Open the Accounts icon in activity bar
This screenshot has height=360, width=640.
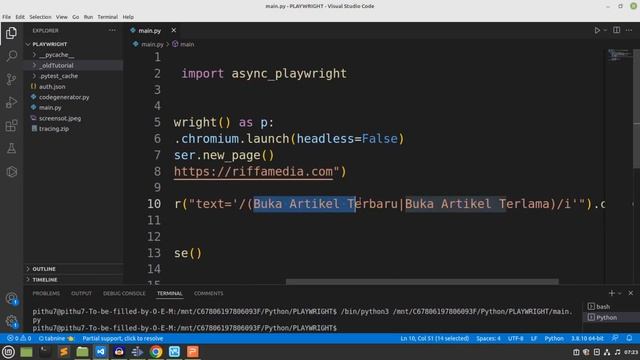11,298
